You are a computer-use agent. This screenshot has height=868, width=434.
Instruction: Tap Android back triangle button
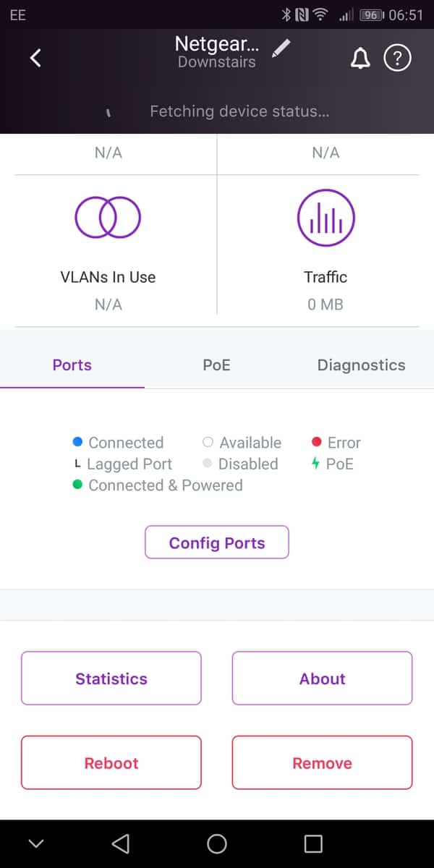pos(121,843)
